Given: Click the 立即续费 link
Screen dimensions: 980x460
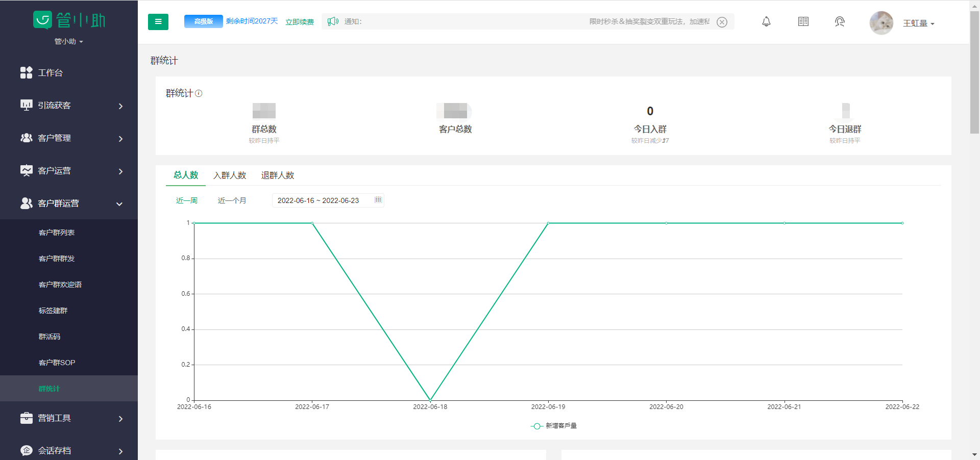Looking at the screenshot, I should pos(300,22).
